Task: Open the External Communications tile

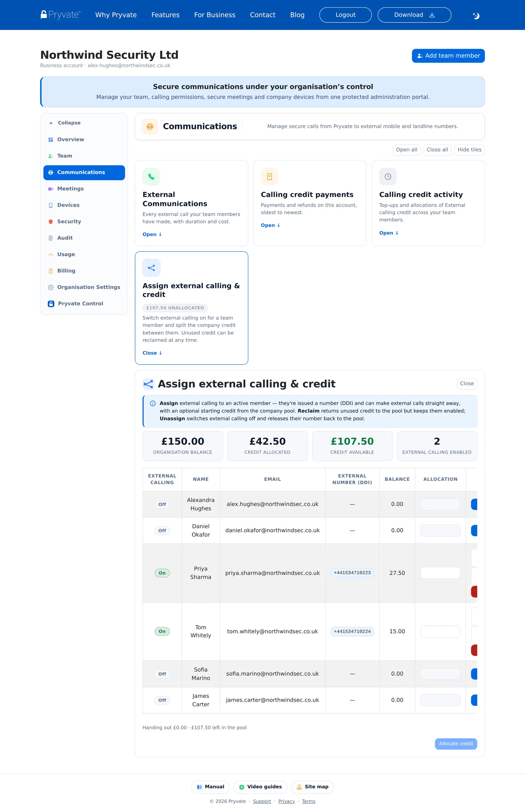Action: pos(152,234)
